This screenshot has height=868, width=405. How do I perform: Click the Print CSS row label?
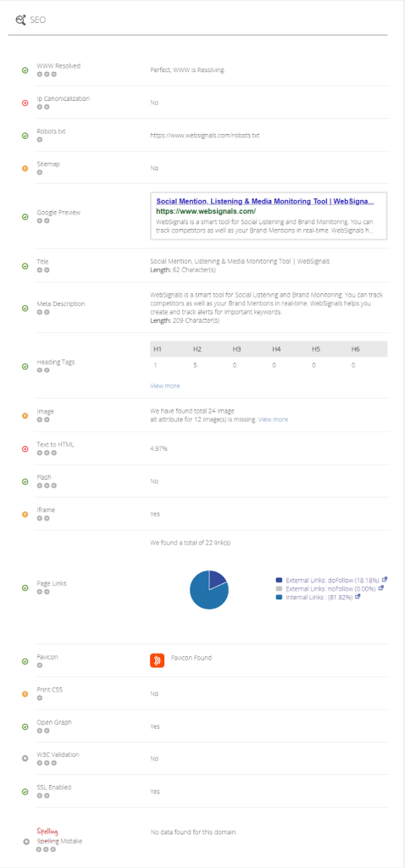(50, 690)
